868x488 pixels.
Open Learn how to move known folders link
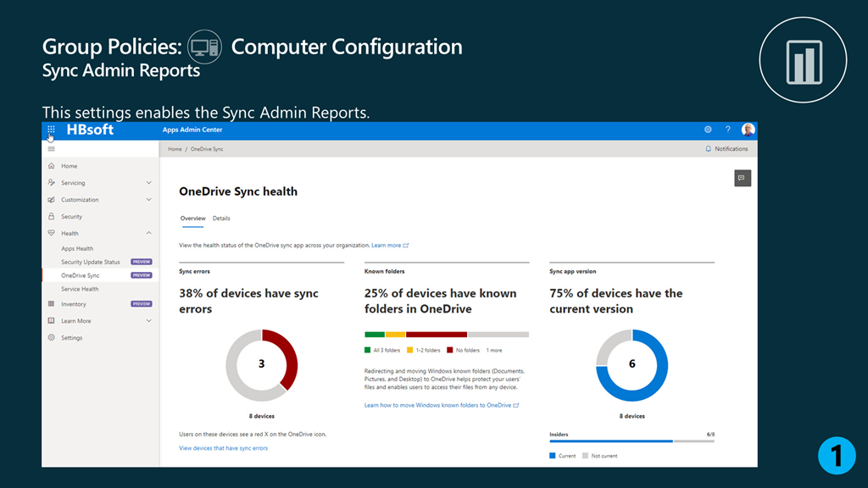pos(438,406)
